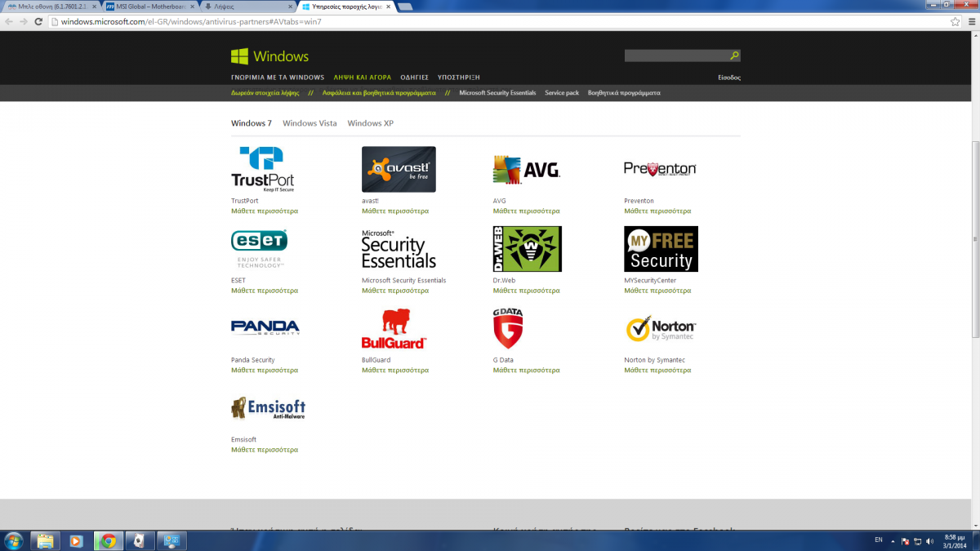Click the search magnifier icon in header
980x551 pixels.
coord(734,56)
